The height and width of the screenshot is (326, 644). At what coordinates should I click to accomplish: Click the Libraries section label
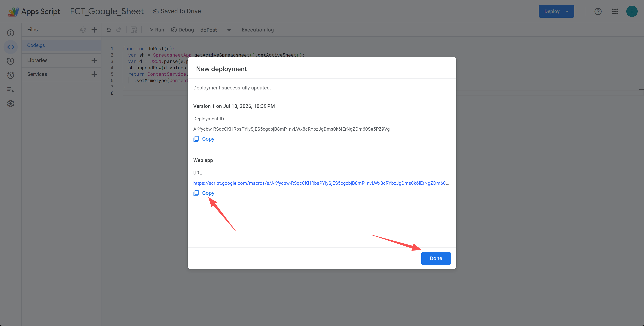pos(37,60)
